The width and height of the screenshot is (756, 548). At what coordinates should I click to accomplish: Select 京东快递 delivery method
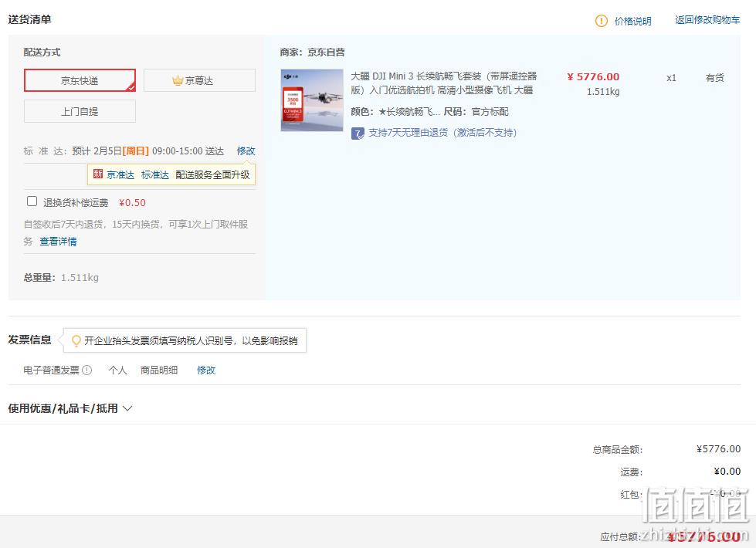pos(80,80)
